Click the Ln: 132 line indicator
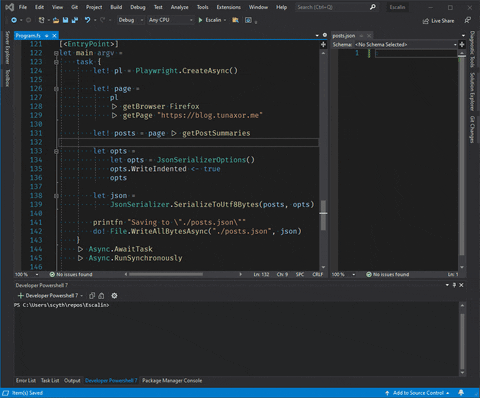This screenshot has height=398, width=480. [261, 274]
